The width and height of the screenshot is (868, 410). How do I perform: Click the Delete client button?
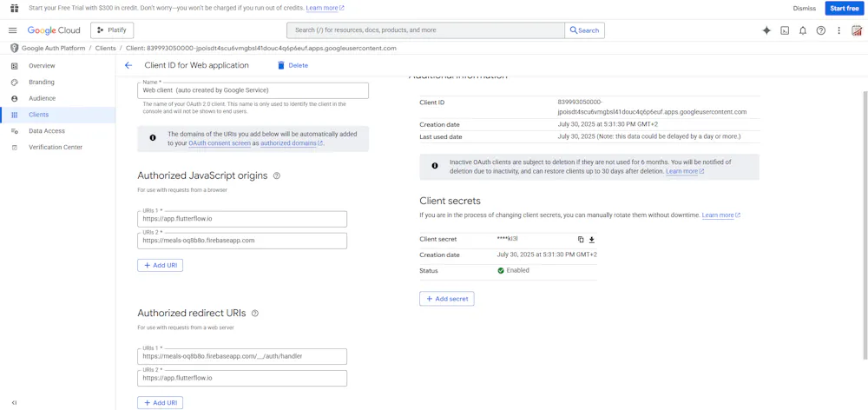(293, 65)
